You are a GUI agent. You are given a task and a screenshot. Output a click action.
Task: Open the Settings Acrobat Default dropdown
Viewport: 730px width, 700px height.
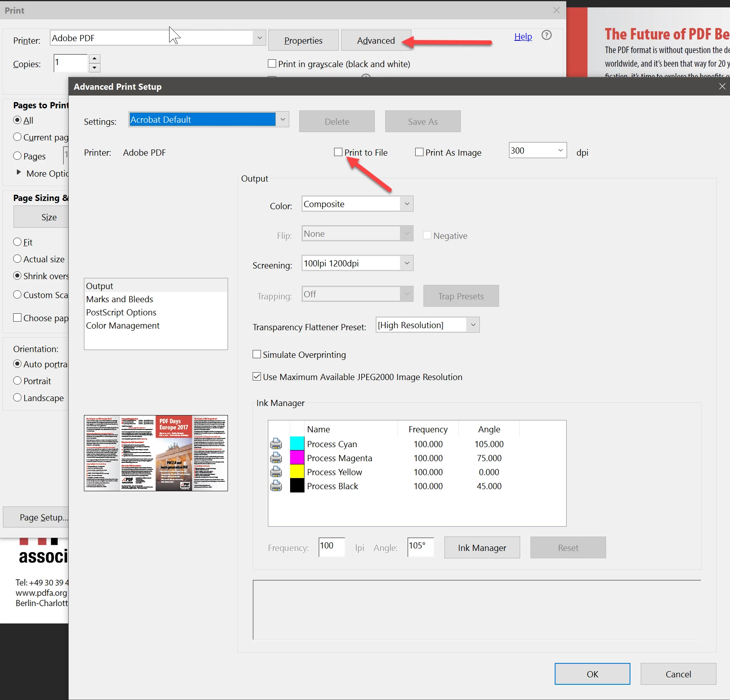pyautogui.click(x=209, y=119)
